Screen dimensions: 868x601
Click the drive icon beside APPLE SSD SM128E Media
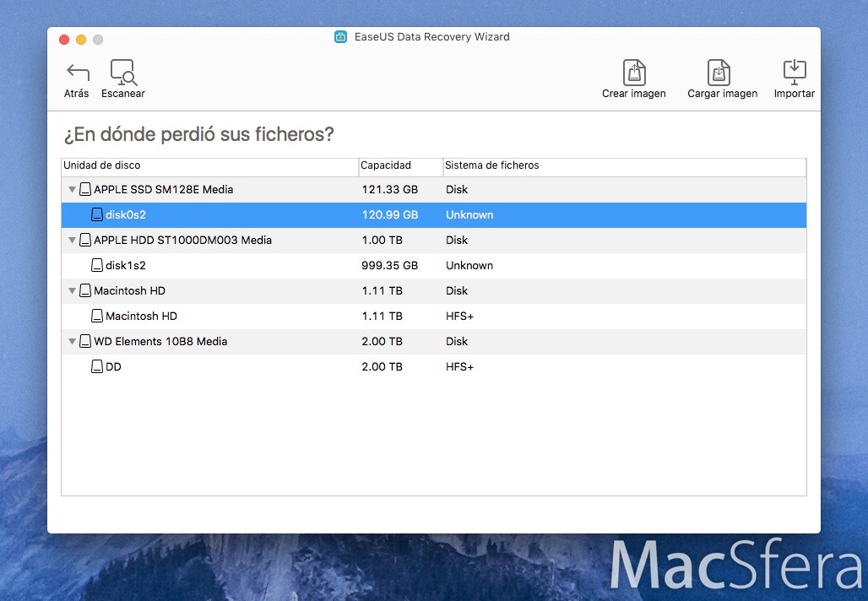tap(85, 189)
